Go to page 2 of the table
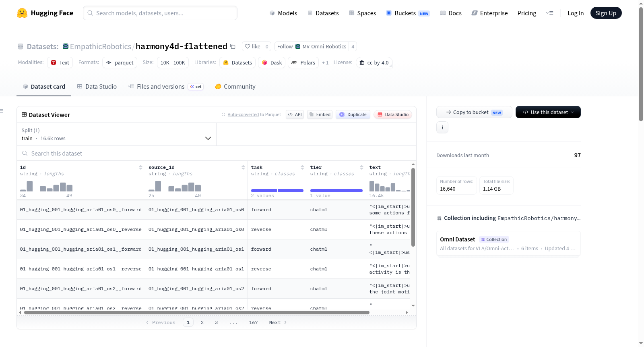The width and height of the screenshot is (644, 347). 202,322
